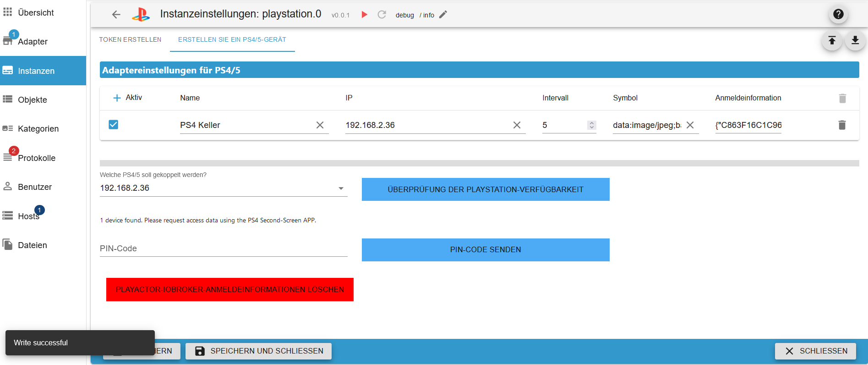Open Kategorien icon in sidebar
Viewport: 868px width, 365px height.
click(x=8, y=128)
